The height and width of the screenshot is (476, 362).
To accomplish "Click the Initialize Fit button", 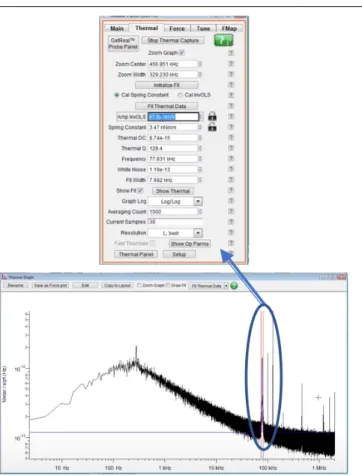I will pos(166,85).
